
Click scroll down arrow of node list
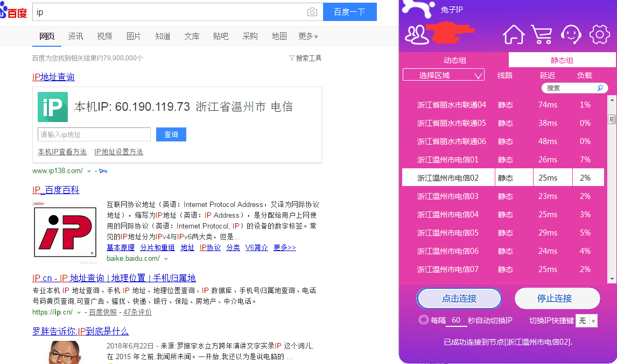pos(612,279)
